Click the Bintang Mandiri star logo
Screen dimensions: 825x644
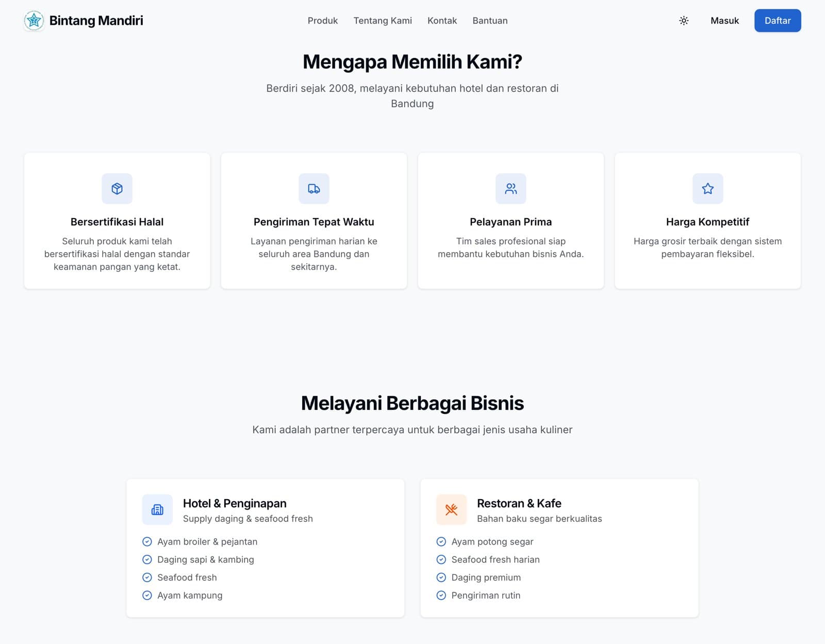point(34,21)
